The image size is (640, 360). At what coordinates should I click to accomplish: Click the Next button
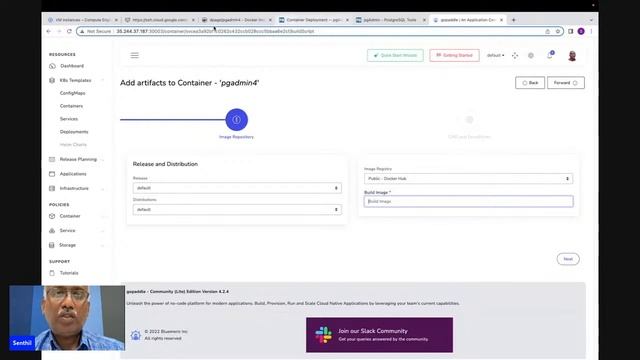pos(568,259)
